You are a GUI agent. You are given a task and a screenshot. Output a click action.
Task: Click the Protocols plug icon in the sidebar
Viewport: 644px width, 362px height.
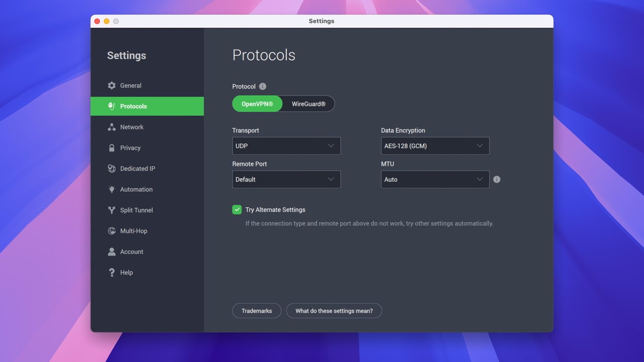click(x=111, y=106)
